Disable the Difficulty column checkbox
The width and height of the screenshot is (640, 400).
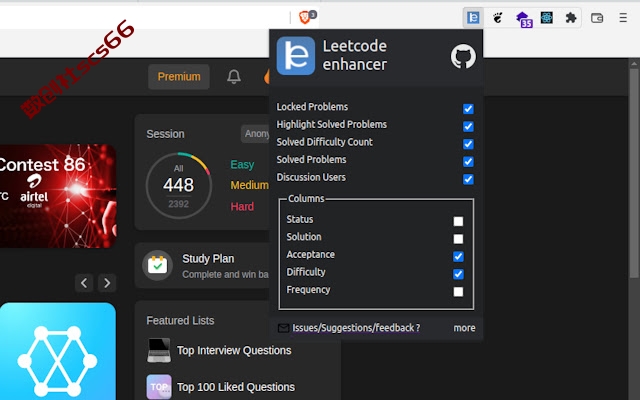click(458, 274)
